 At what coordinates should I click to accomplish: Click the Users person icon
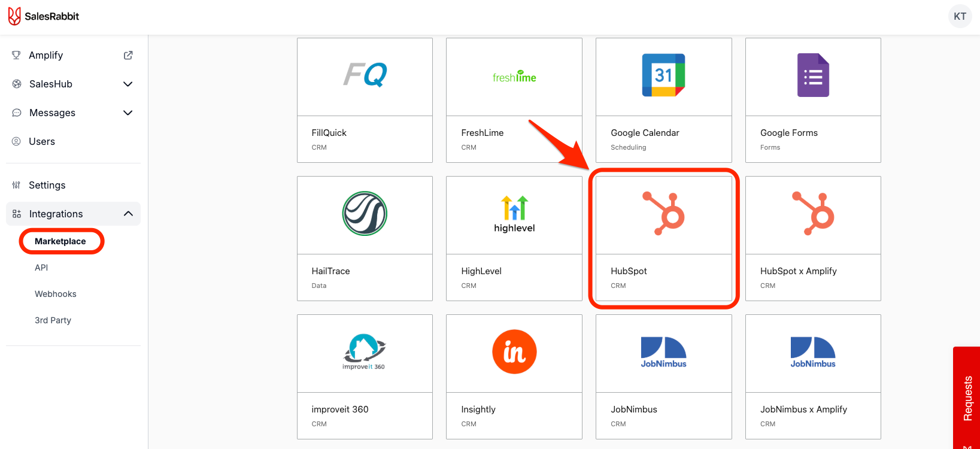pyautogui.click(x=16, y=141)
